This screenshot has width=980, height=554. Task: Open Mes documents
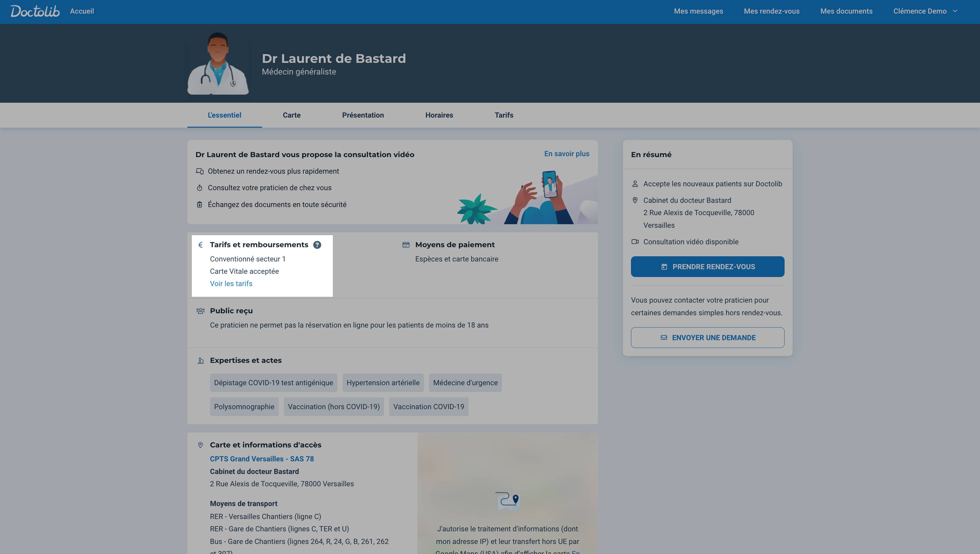pos(846,11)
